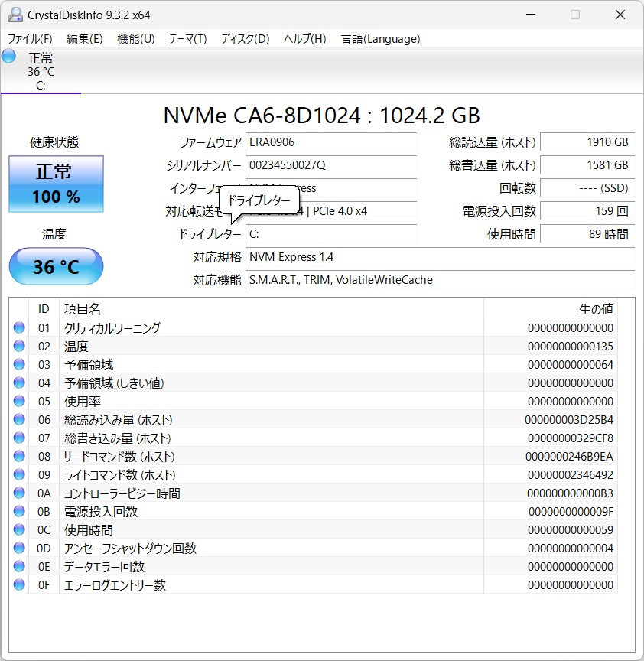
Task: Select the C: drive tab at top
Action: point(41,71)
